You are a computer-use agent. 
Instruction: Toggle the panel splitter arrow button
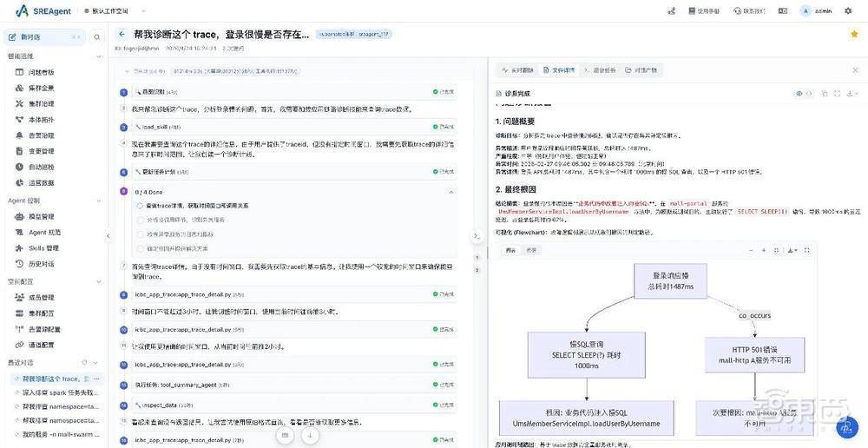(x=477, y=236)
